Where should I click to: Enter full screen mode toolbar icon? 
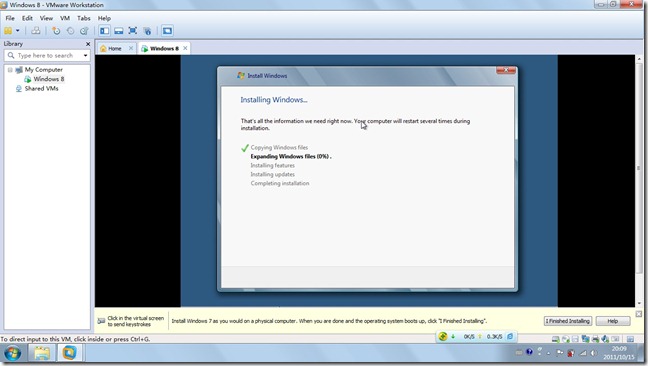133,31
